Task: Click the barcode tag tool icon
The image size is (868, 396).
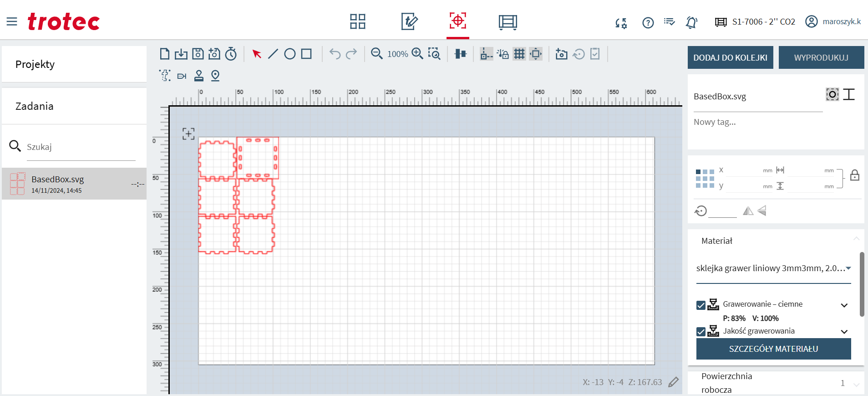Action: [182, 76]
